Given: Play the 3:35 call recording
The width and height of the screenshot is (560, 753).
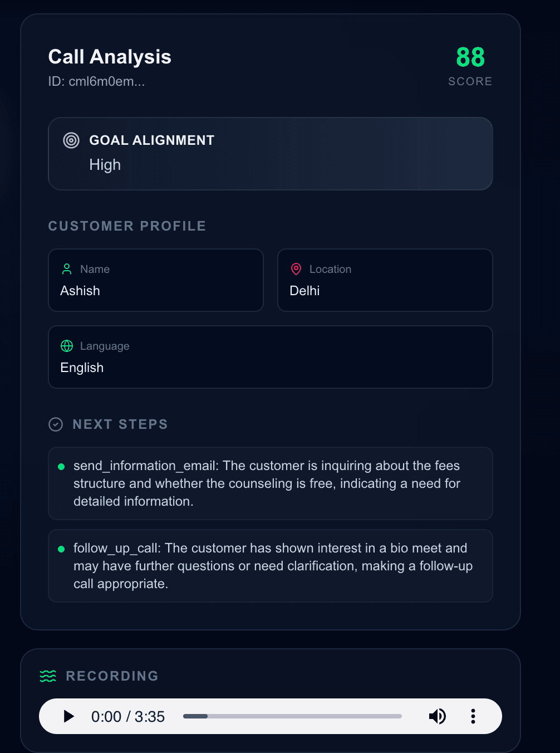Looking at the screenshot, I should [68, 716].
